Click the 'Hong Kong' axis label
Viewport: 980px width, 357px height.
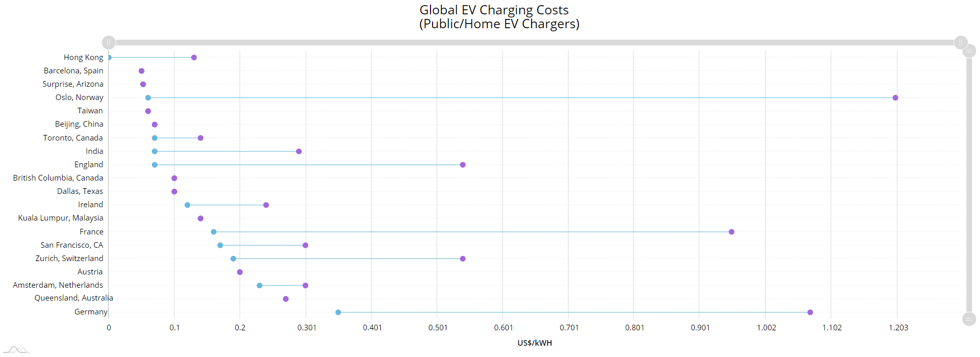click(84, 57)
